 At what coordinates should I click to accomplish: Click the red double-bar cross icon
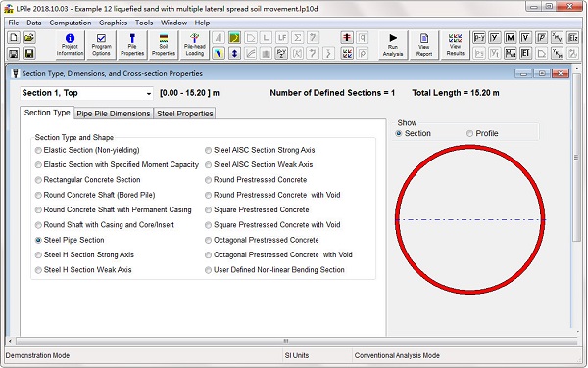(347, 38)
